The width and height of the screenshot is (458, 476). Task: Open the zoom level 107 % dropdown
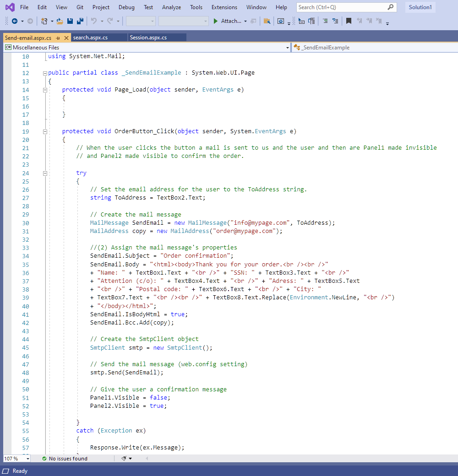click(27, 459)
